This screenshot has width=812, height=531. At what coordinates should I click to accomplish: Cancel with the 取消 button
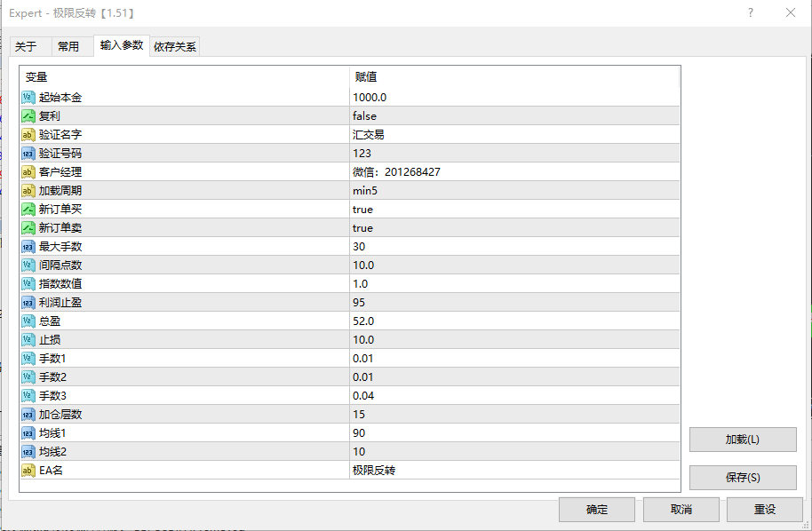click(x=681, y=510)
